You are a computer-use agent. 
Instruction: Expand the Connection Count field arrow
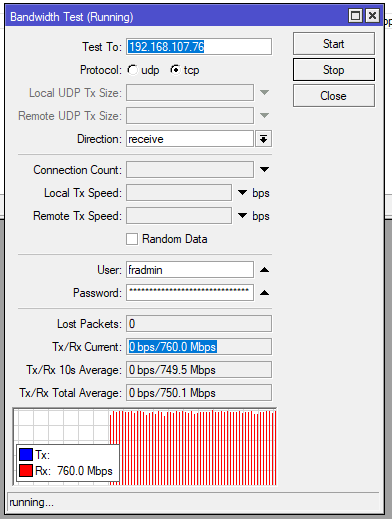click(x=264, y=170)
